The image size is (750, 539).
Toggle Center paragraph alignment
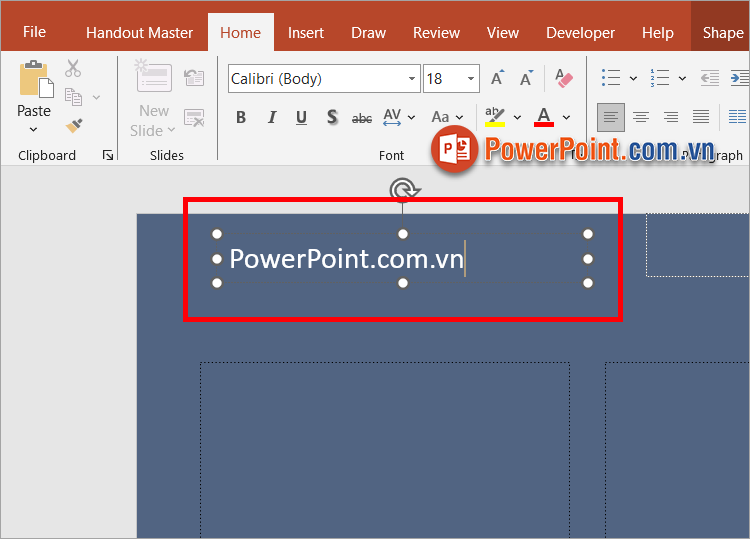(x=641, y=117)
